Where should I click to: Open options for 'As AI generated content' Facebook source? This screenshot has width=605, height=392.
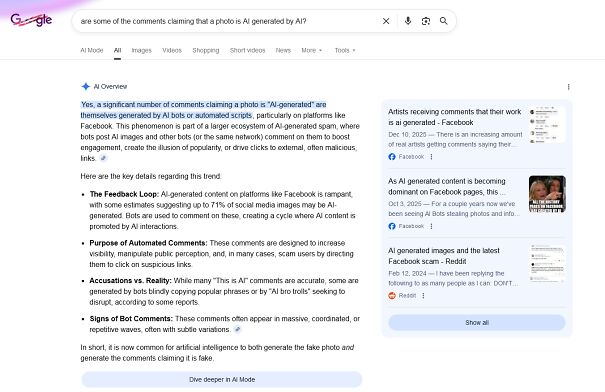pyautogui.click(x=431, y=226)
